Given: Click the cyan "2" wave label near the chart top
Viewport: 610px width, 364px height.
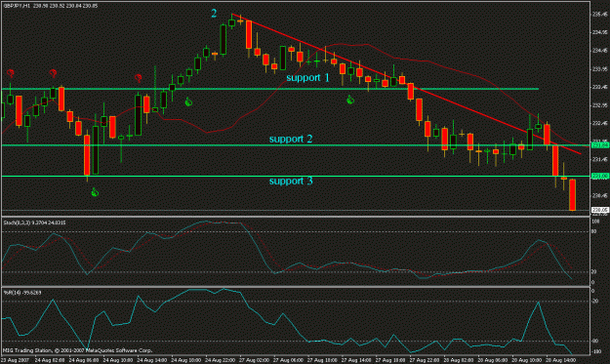Looking at the screenshot, I should tap(214, 14).
